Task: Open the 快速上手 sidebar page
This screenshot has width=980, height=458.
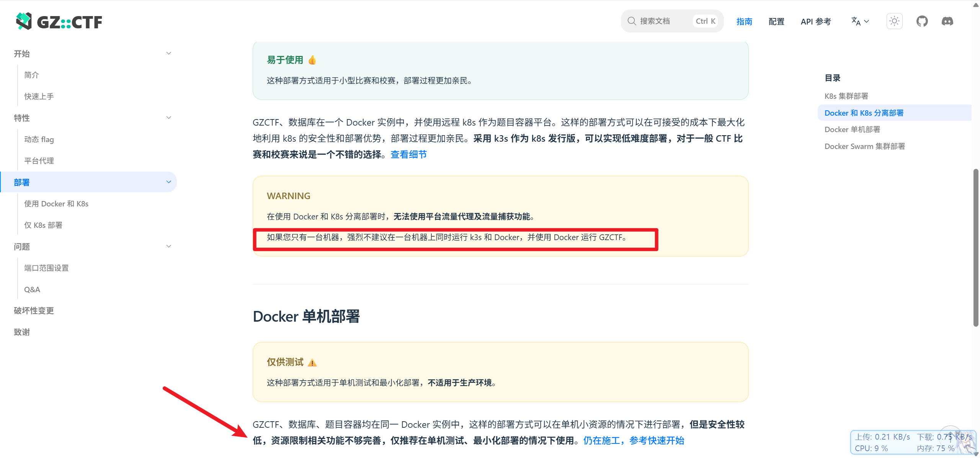Action: coord(39,97)
